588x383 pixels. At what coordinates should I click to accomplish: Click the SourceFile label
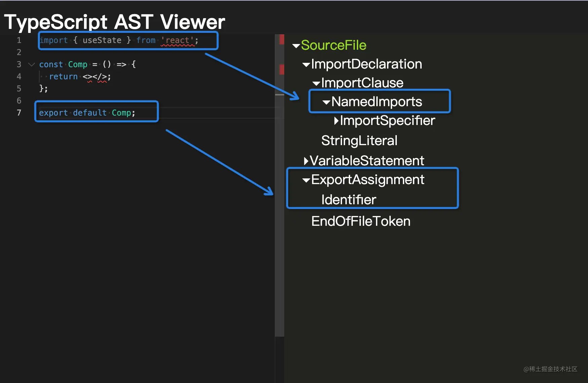click(x=333, y=45)
